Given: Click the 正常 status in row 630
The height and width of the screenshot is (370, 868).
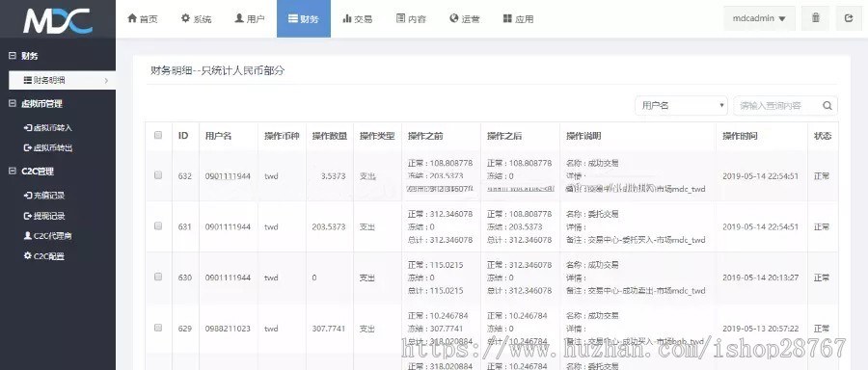Looking at the screenshot, I should (822, 277).
